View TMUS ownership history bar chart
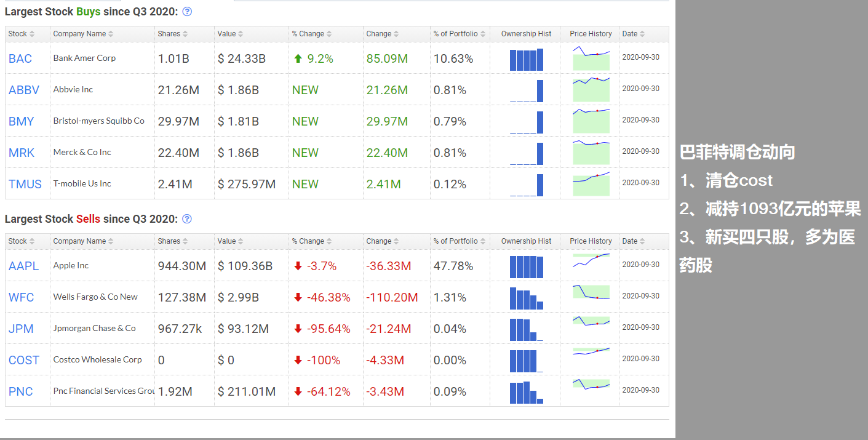Screen dimensions: 868x440 (x=527, y=185)
